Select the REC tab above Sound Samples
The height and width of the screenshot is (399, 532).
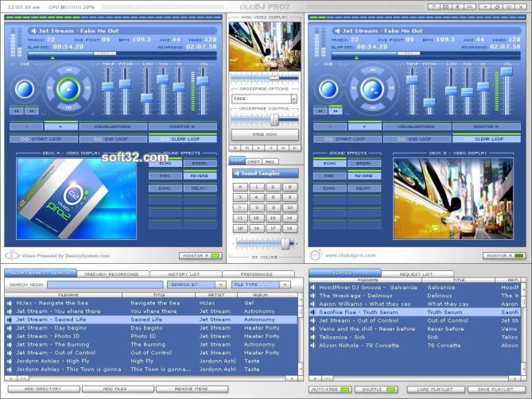click(x=270, y=161)
